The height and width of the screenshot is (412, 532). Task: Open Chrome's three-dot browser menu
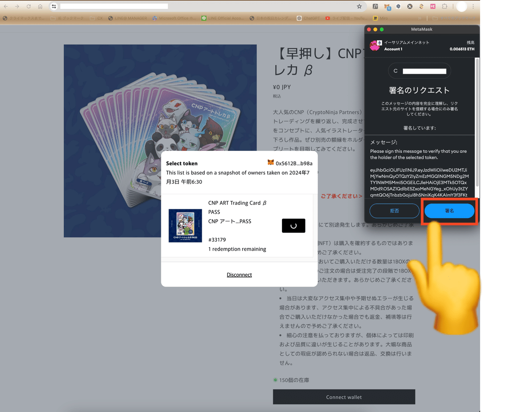coord(473,6)
